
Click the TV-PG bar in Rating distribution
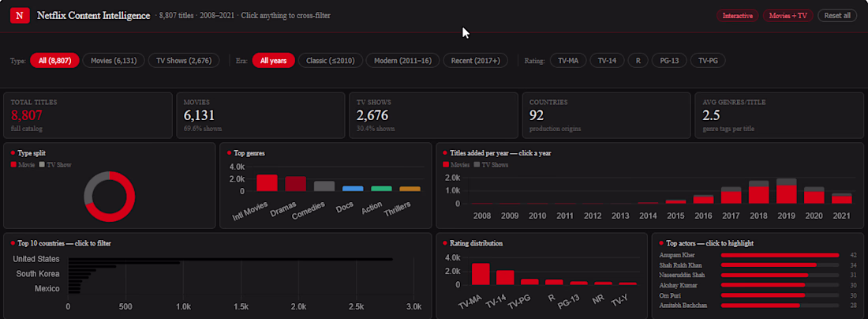tap(529, 281)
